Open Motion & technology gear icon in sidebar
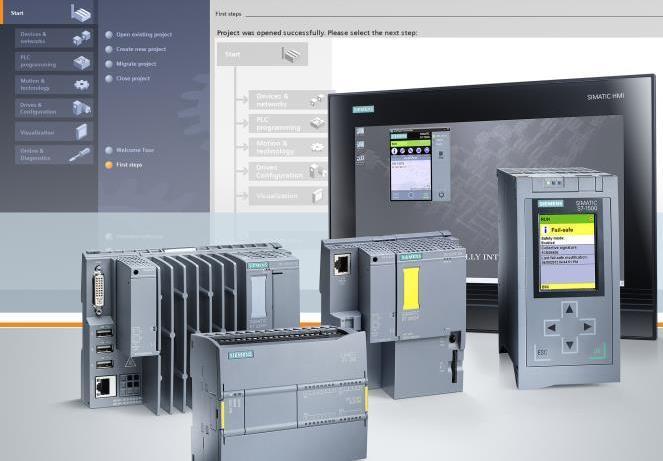This screenshot has width=663, height=461. (x=82, y=85)
